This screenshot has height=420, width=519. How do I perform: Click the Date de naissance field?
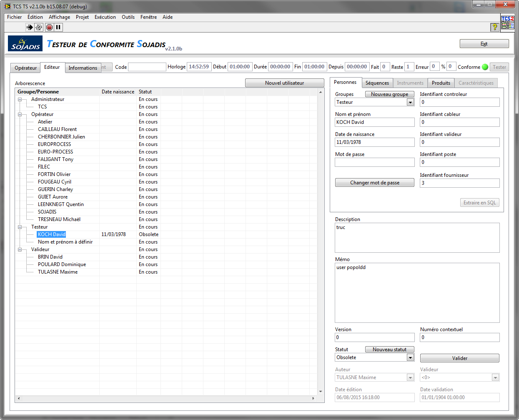tap(375, 142)
